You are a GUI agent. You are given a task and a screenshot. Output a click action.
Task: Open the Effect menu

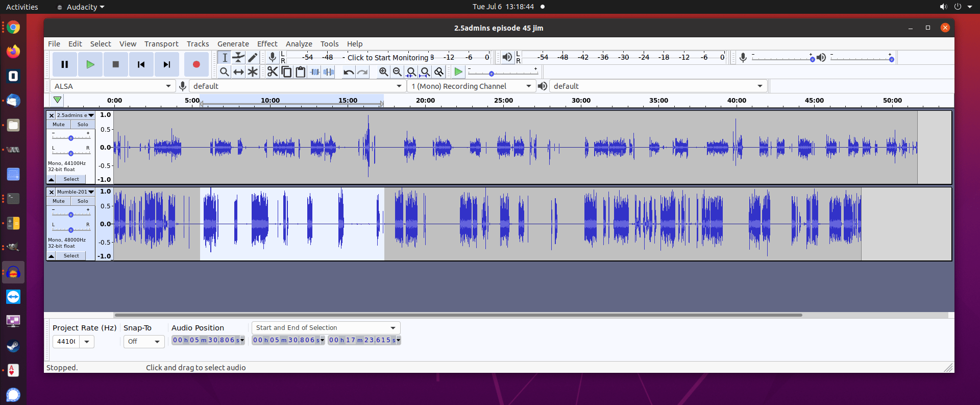(x=267, y=44)
